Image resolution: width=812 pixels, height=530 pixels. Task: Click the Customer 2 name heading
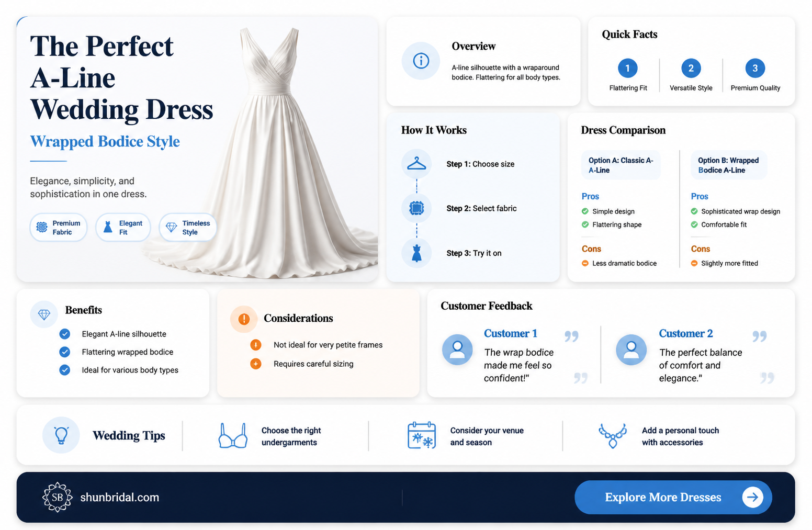coord(685,333)
